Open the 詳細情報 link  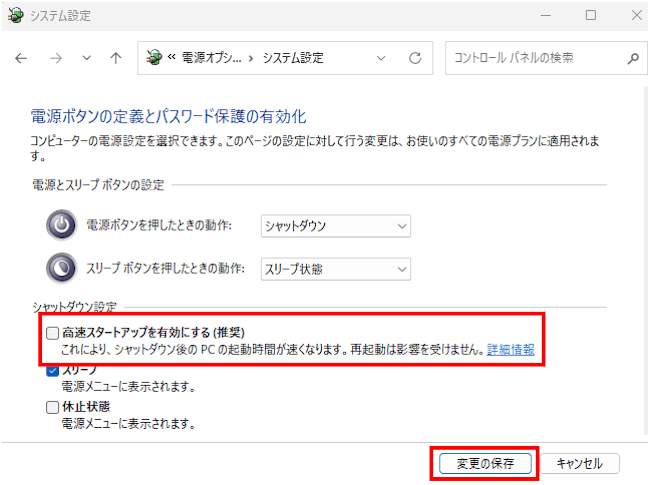[x=511, y=350]
